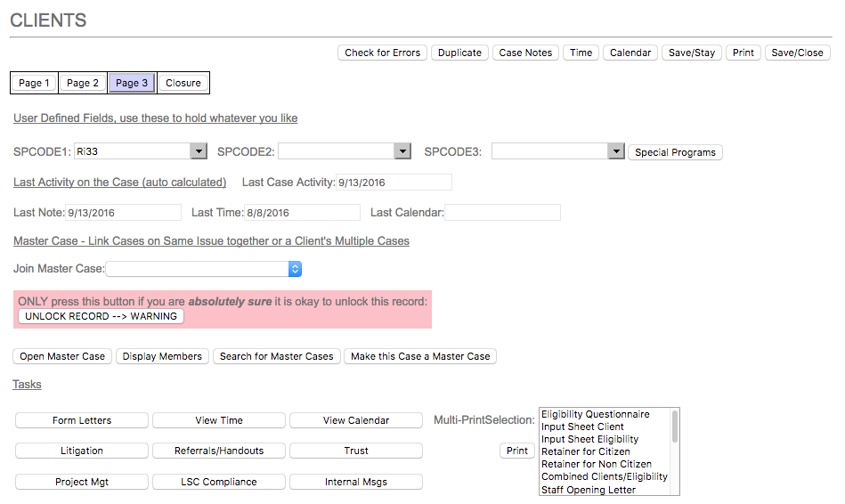This screenshot has width=845, height=504.
Task: Click Save/Close in the top toolbar
Action: tap(797, 53)
